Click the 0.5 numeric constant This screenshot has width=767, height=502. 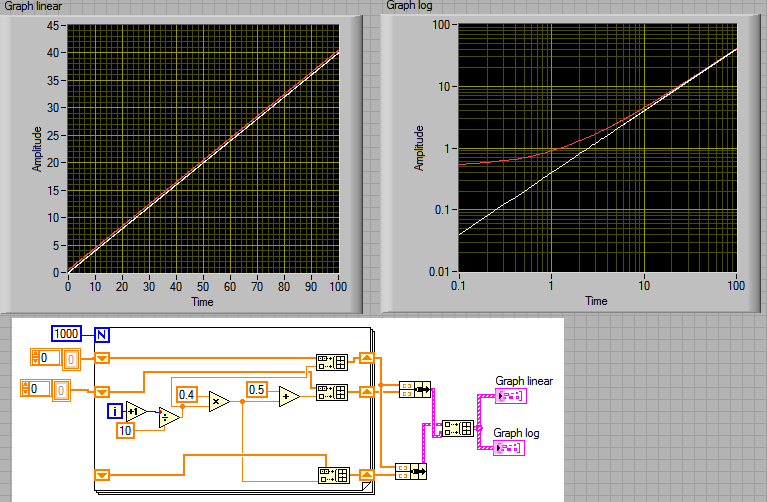[257, 390]
